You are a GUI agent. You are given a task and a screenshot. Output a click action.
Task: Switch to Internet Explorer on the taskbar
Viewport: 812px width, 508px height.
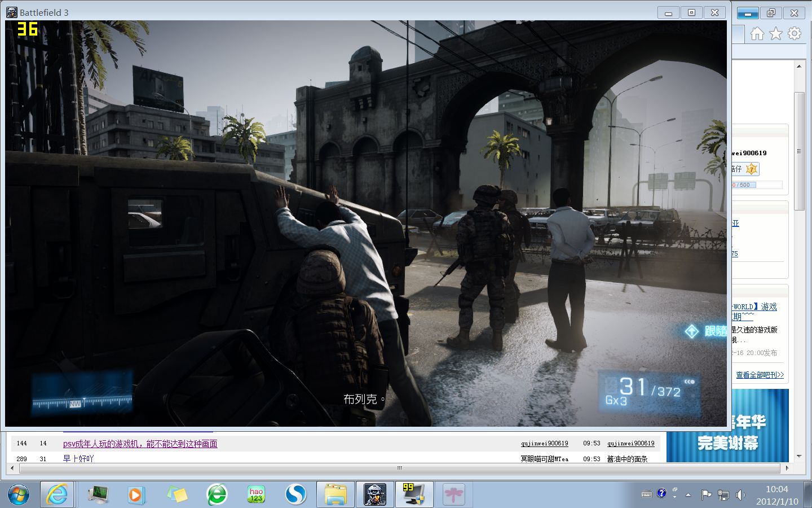tap(57, 494)
